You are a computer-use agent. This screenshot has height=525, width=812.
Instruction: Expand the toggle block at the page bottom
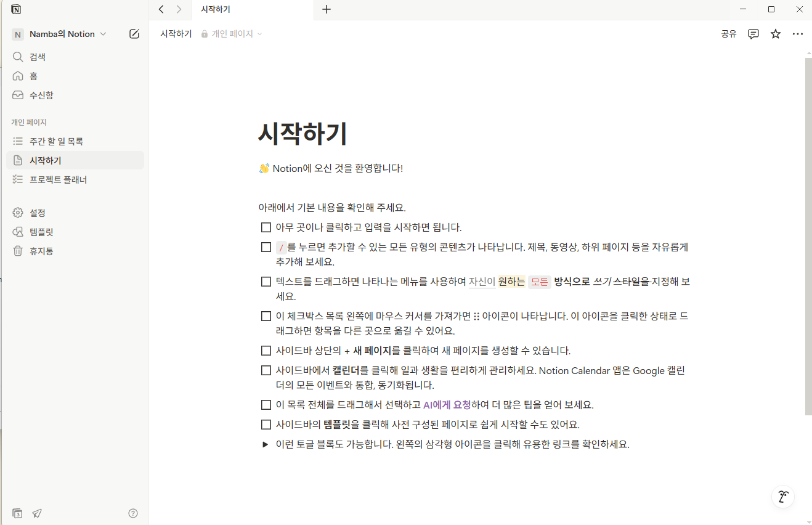(x=265, y=444)
